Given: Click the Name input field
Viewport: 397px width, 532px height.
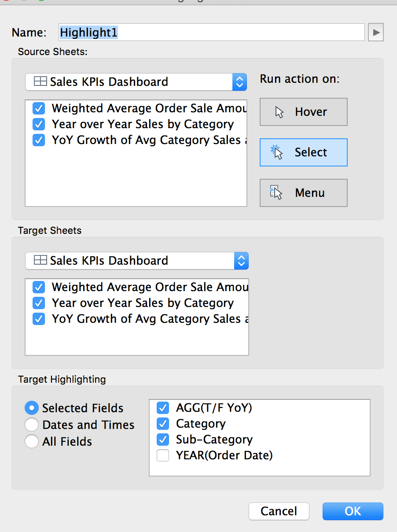Looking at the screenshot, I should [x=211, y=33].
